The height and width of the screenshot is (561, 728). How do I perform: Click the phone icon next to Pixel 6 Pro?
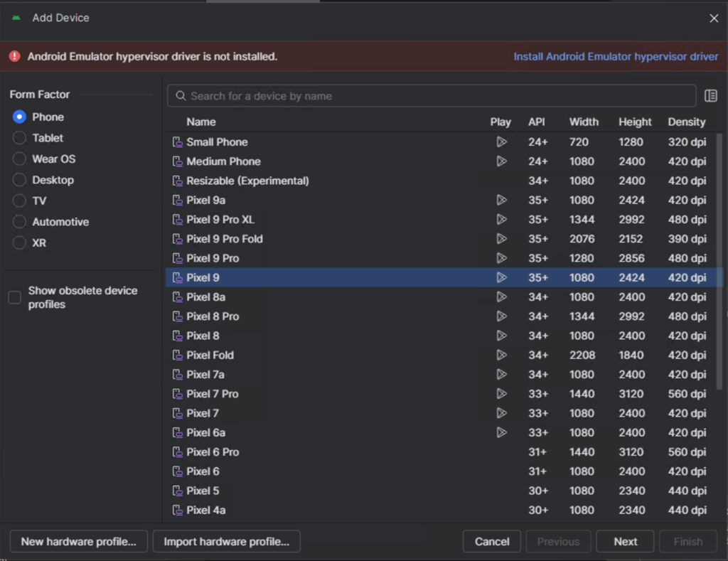177,452
